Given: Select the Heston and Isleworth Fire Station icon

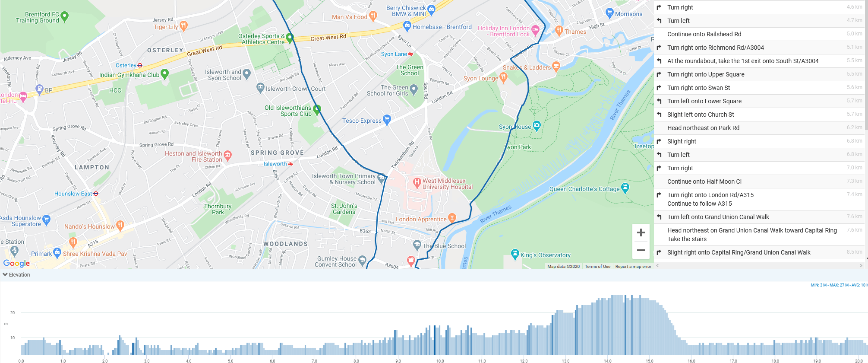Looking at the screenshot, I should click(x=227, y=155).
